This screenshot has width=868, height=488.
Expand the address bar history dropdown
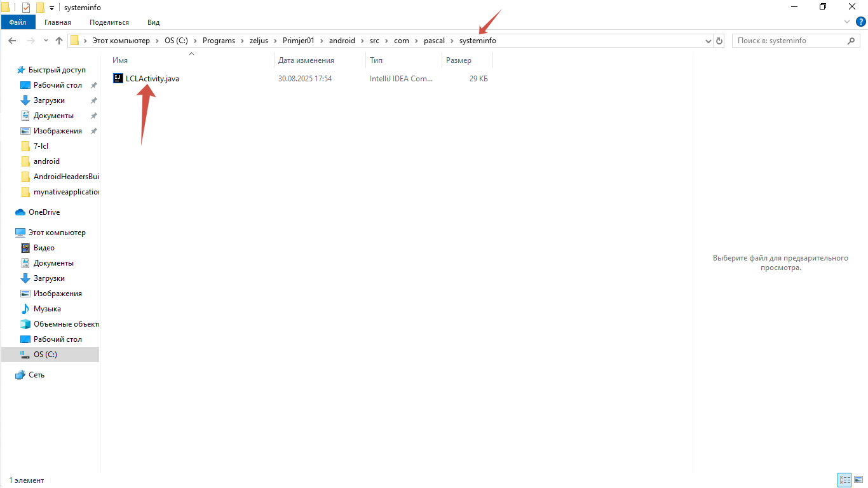pyautogui.click(x=709, y=41)
